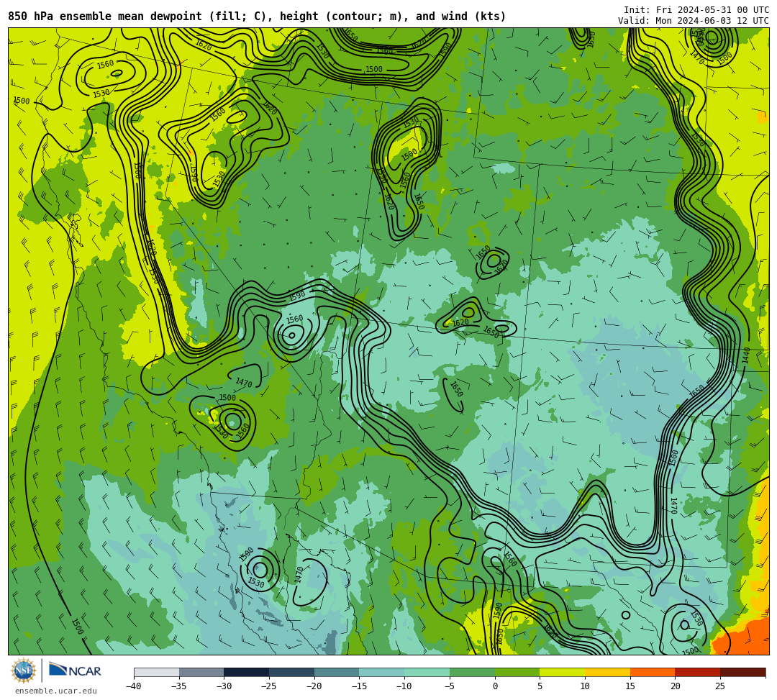
Task: Click the Init: Fri 2024-05-31 00 UTC line
Action: click(x=696, y=10)
